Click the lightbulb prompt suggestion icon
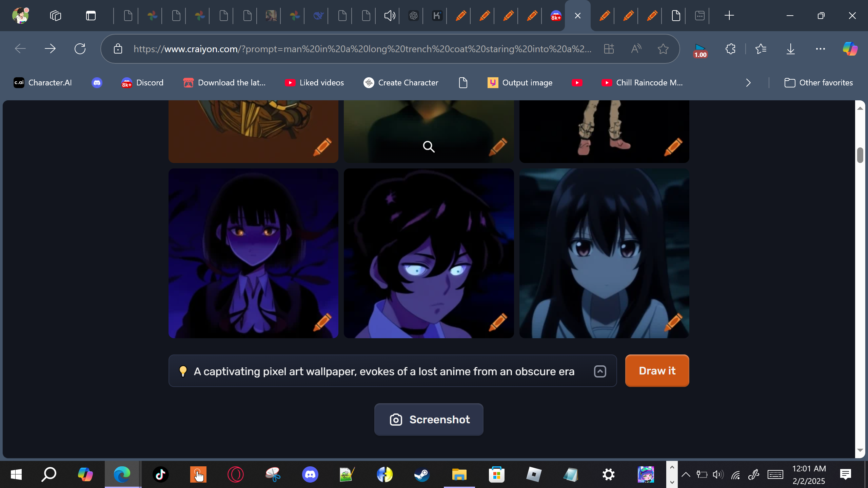Image resolution: width=868 pixels, height=488 pixels. click(x=183, y=371)
